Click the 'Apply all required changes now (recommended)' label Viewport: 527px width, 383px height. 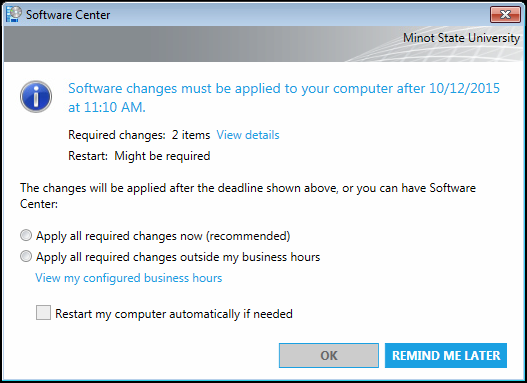(x=163, y=236)
